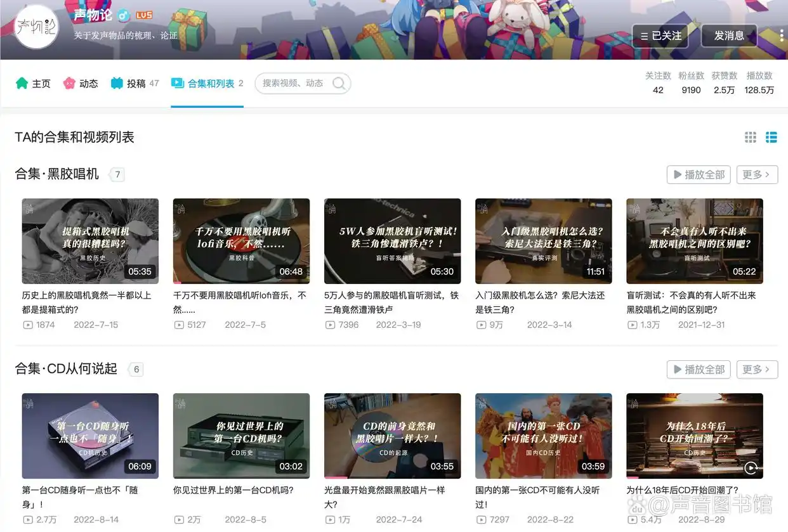The width and height of the screenshot is (788, 532).
Task: Open the vertical three-dot options menu
Action: click(781, 36)
